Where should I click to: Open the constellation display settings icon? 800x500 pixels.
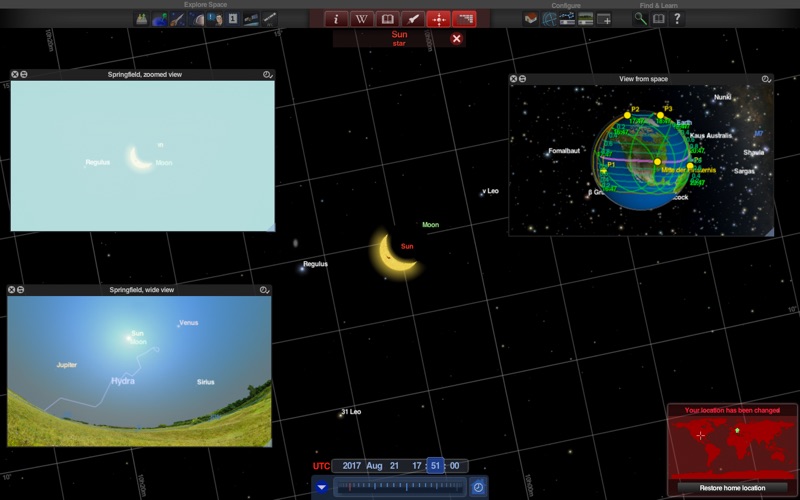(567, 19)
